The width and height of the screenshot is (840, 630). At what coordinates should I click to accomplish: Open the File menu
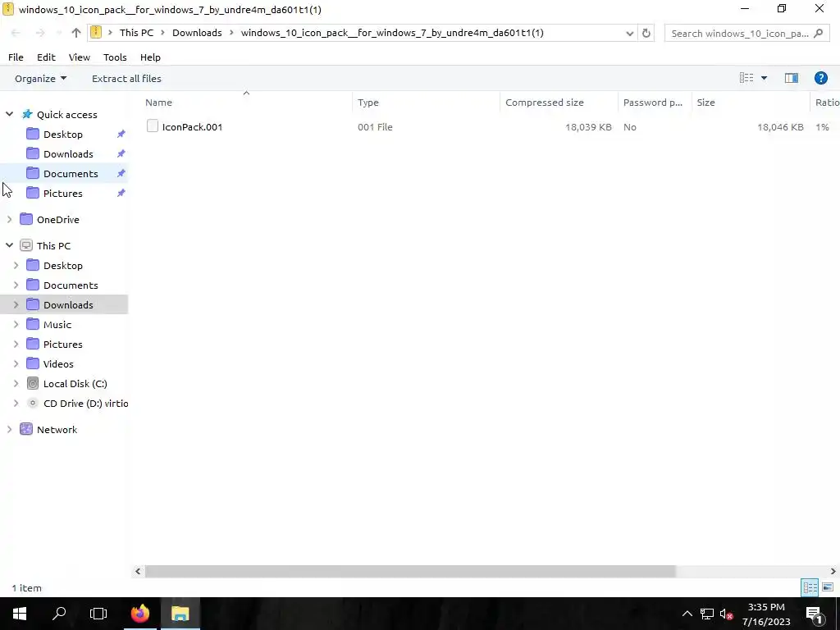(x=16, y=57)
